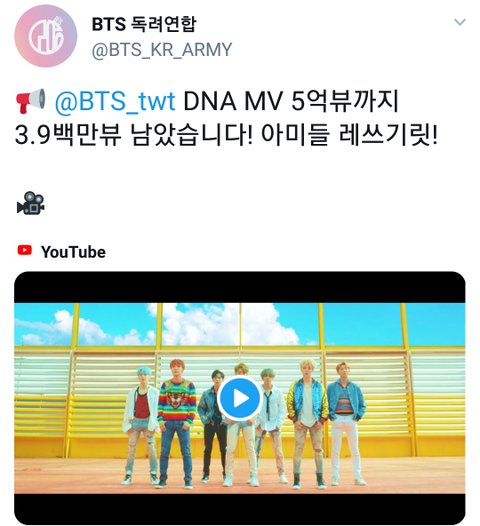Open the @BTS_KR_ARMY handle

pos(162,50)
